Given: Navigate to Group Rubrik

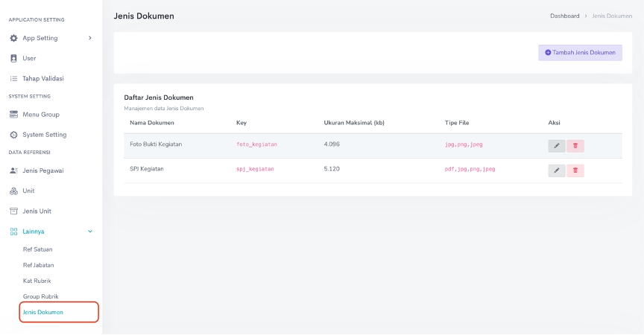Looking at the screenshot, I should coord(40,296).
